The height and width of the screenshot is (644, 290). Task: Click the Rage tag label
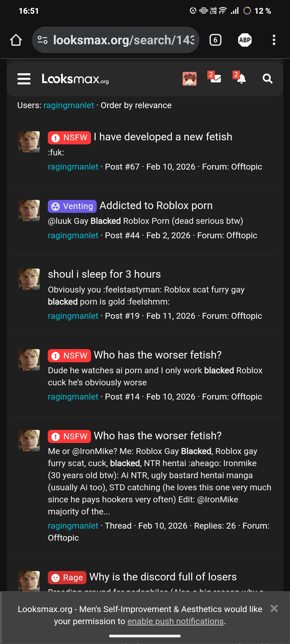[x=67, y=577]
